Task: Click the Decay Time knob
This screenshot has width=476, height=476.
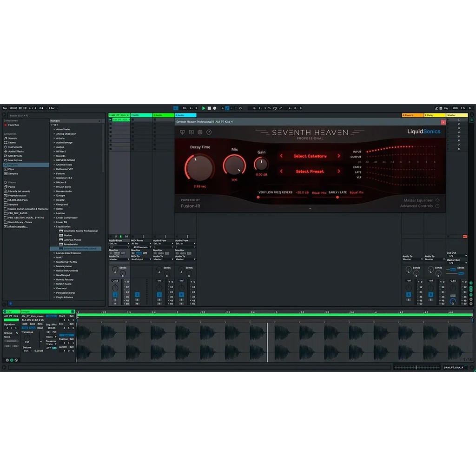Action: click(199, 167)
